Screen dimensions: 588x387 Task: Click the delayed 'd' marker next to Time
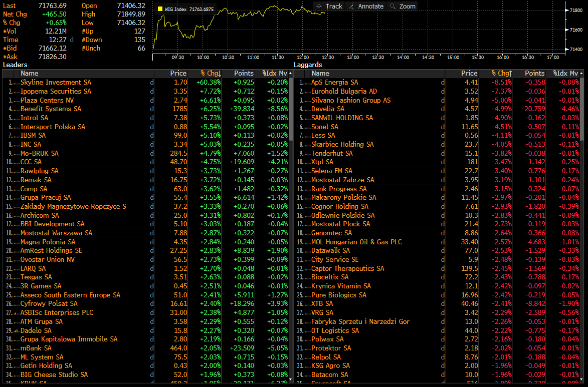point(71,40)
